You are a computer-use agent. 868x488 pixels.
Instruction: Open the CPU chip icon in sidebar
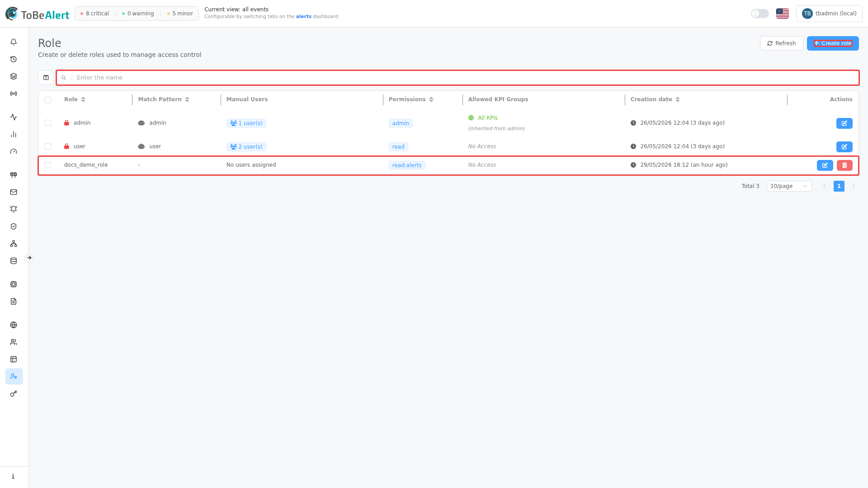[x=14, y=284]
